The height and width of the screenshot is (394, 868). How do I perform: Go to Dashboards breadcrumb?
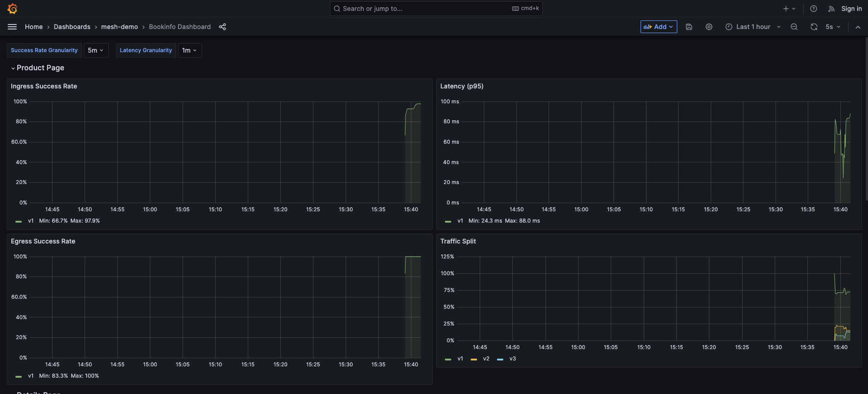pos(72,27)
